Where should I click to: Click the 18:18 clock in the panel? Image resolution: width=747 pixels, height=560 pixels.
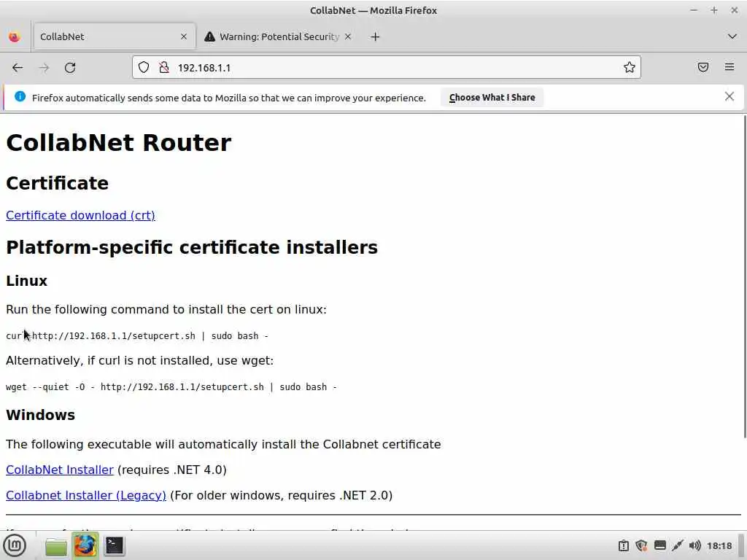pos(719,545)
